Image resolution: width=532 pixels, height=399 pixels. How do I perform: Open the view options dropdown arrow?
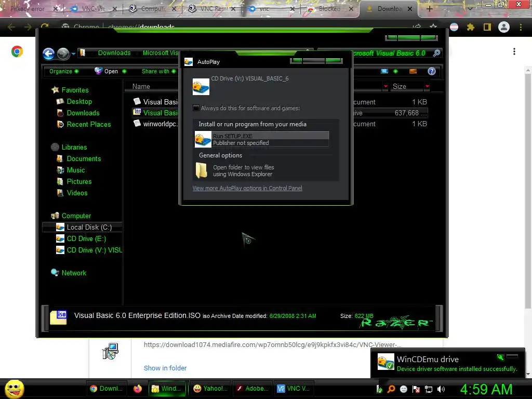point(395,71)
